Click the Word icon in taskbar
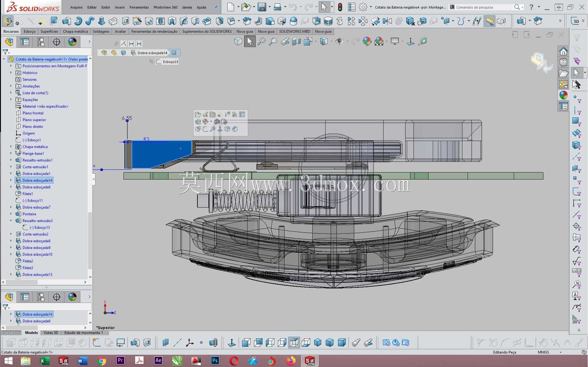The width and height of the screenshot is (588, 367). coord(82,361)
